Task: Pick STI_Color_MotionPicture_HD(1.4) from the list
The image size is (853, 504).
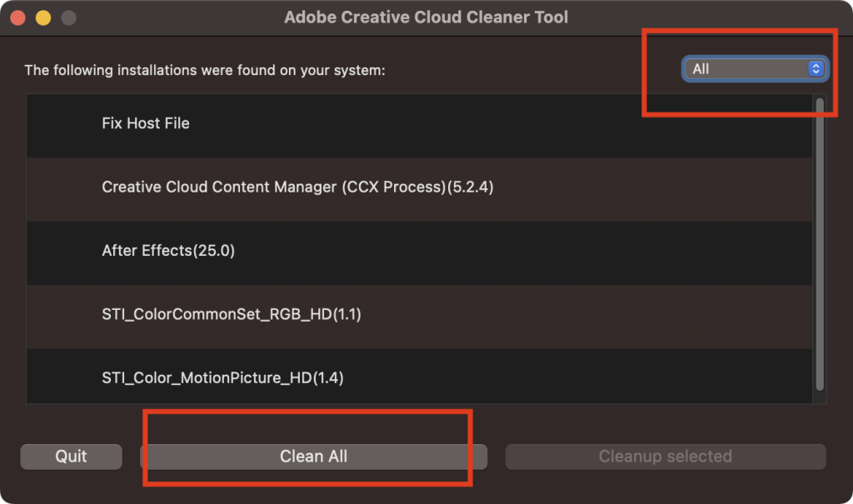Action: [222, 378]
